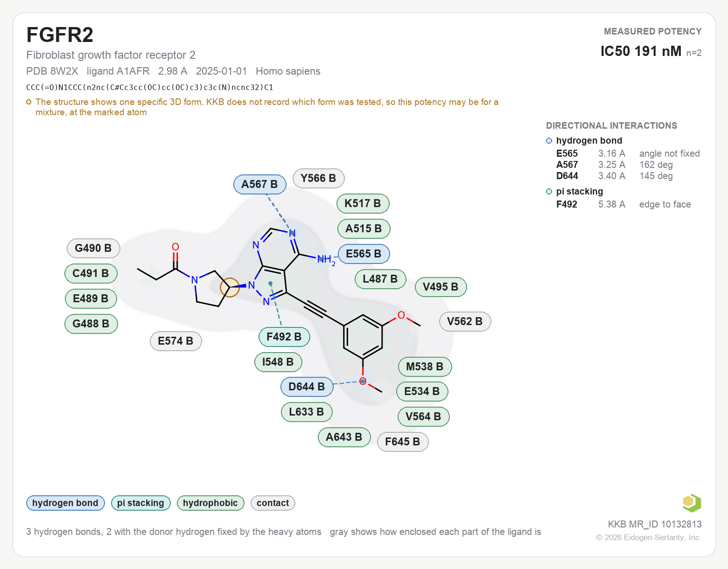Click the carbonyl oxygen atom of the ligand
Viewport: 728px width, 569px height.
(175, 247)
